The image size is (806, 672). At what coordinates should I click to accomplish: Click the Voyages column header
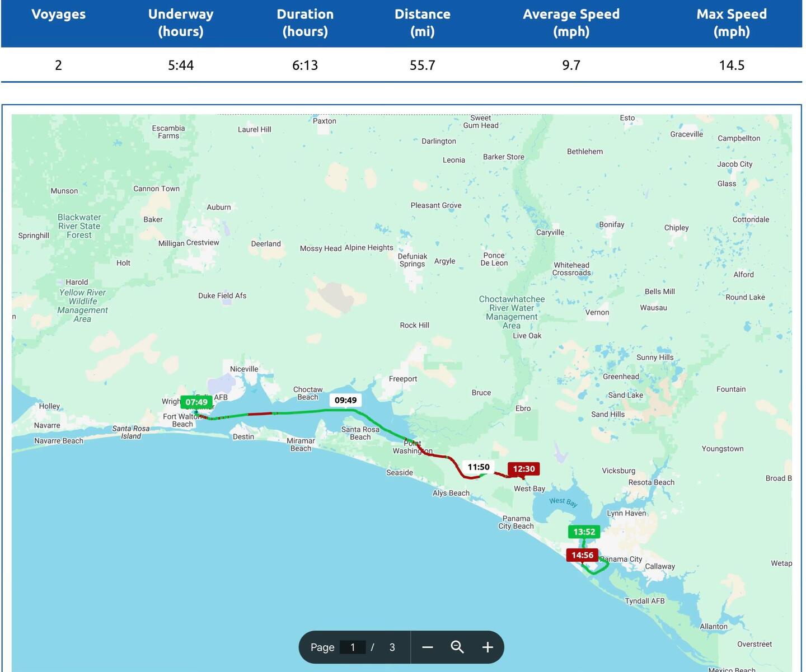click(x=58, y=15)
